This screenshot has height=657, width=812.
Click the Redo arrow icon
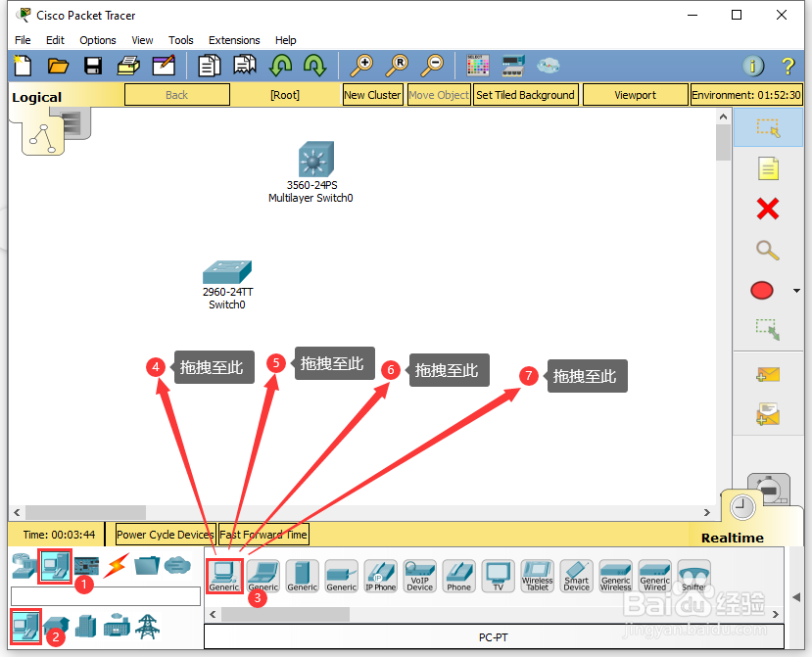314,66
